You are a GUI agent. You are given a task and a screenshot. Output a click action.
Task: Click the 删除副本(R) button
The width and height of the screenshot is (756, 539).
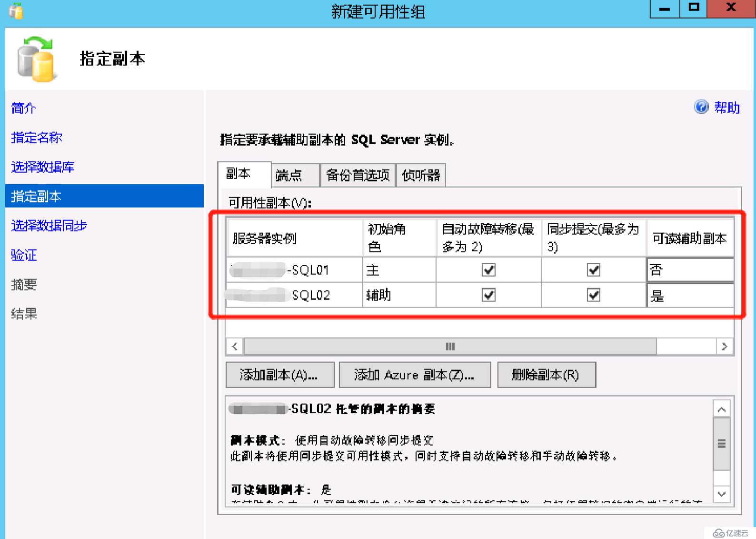click(x=547, y=375)
